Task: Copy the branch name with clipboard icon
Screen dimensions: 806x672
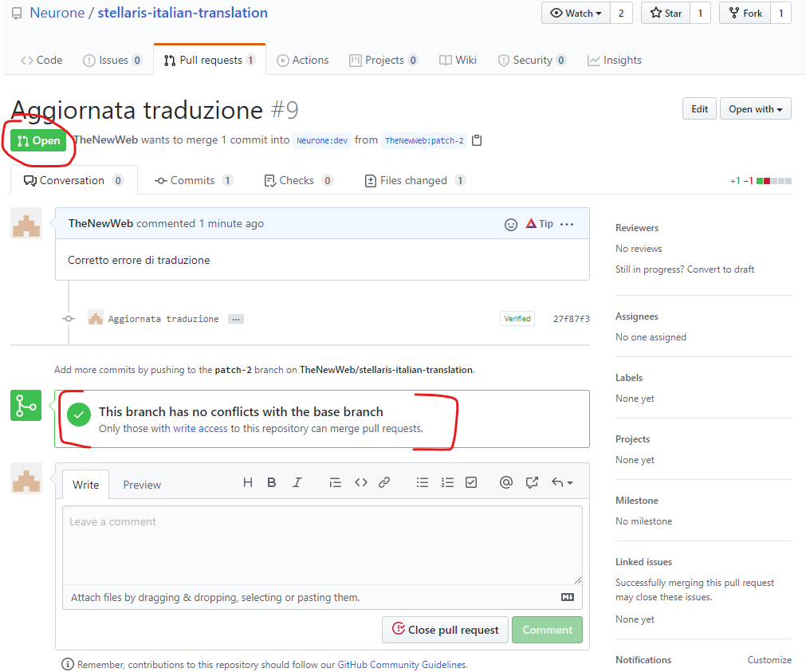Action: pos(477,140)
